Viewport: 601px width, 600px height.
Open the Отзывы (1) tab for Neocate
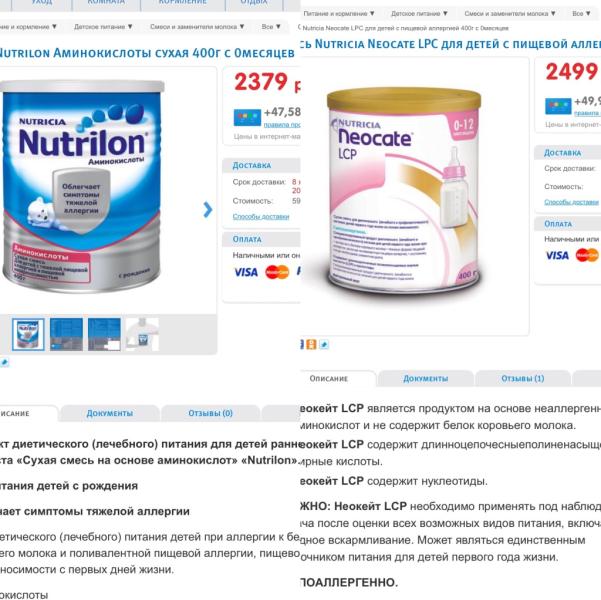(522, 378)
